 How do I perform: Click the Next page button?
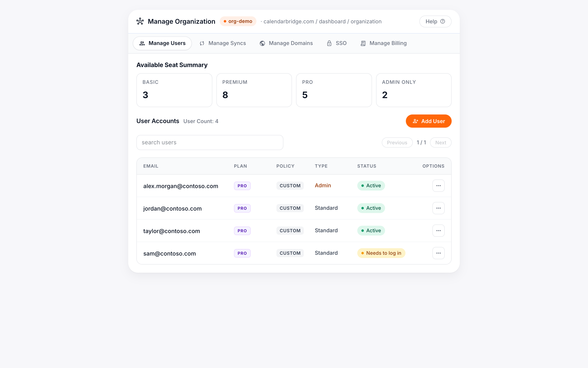pyautogui.click(x=441, y=143)
